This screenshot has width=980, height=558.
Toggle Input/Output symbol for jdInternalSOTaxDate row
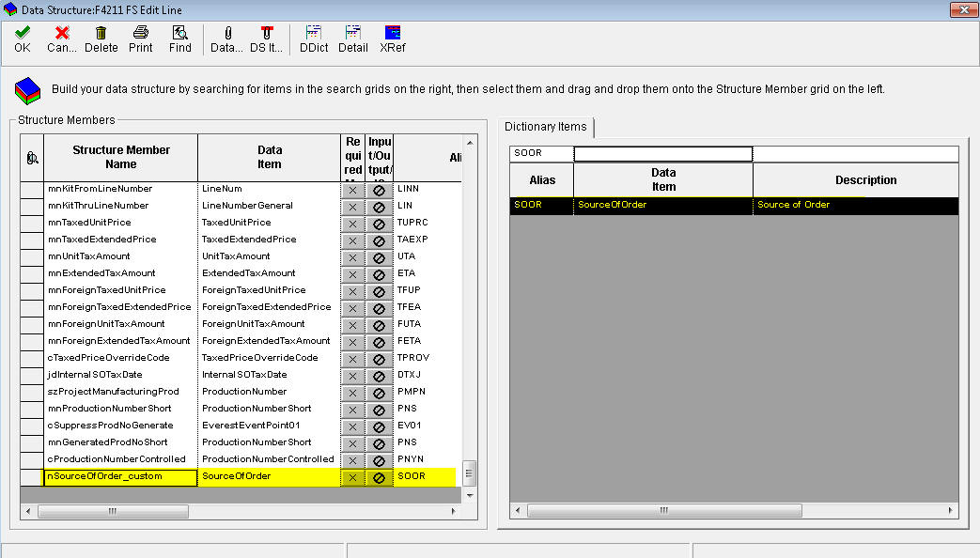(379, 376)
